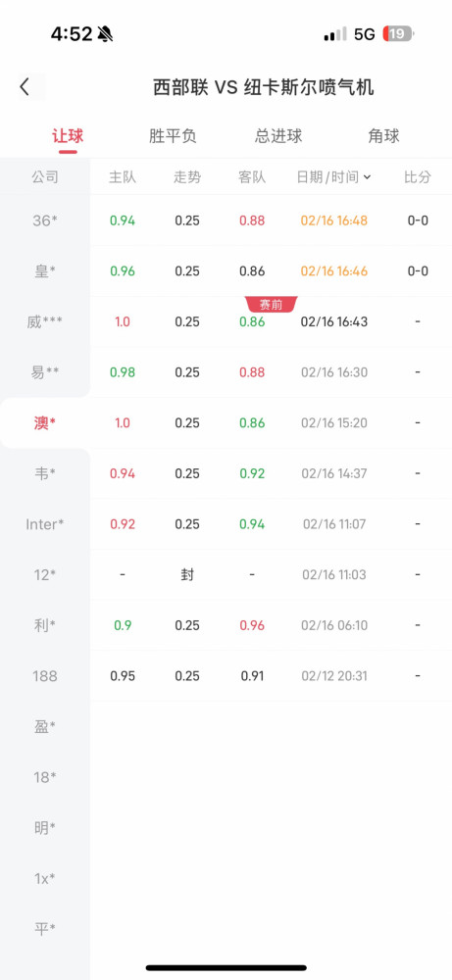Select the 角球 tab
Screen dimensions: 452x980
pos(383,136)
